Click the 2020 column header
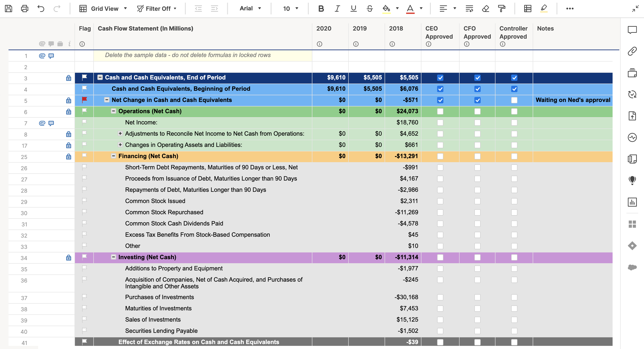This screenshot has height=349, width=644. (324, 29)
